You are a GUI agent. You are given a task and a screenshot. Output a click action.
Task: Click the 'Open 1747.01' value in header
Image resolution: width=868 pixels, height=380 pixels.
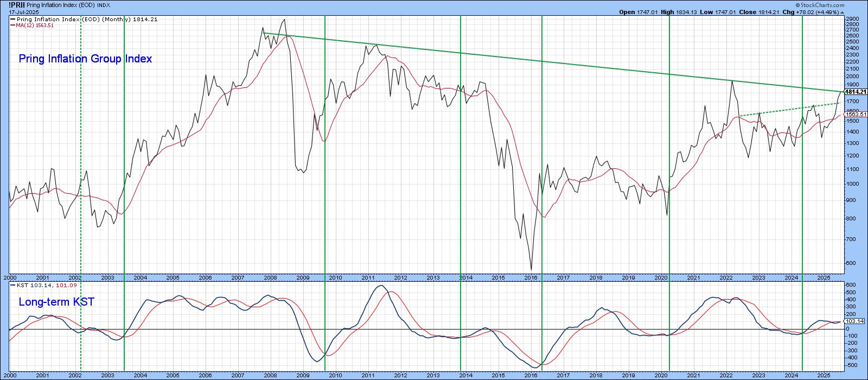click(639, 12)
